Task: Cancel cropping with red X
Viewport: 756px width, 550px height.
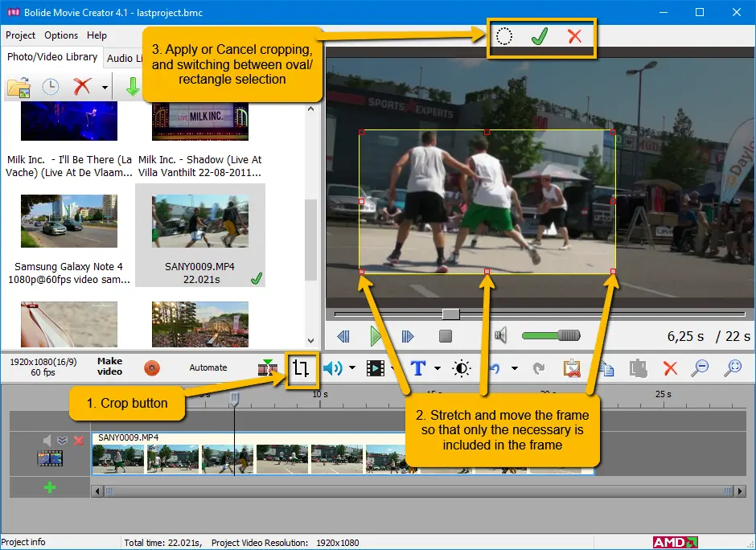Action: (574, 36)
